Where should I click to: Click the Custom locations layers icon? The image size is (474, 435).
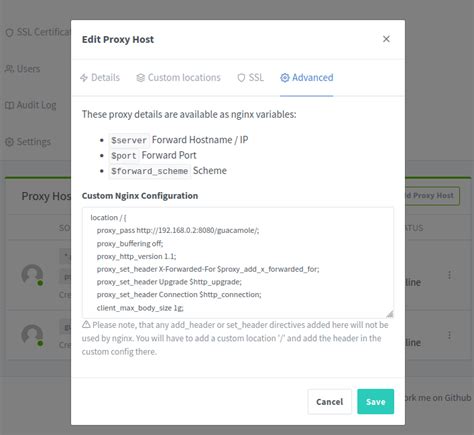(x=141, y=78)
